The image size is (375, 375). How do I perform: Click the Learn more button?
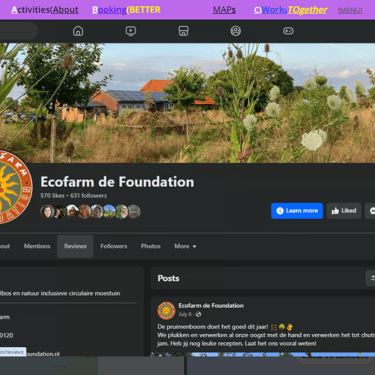coord(297,211)
